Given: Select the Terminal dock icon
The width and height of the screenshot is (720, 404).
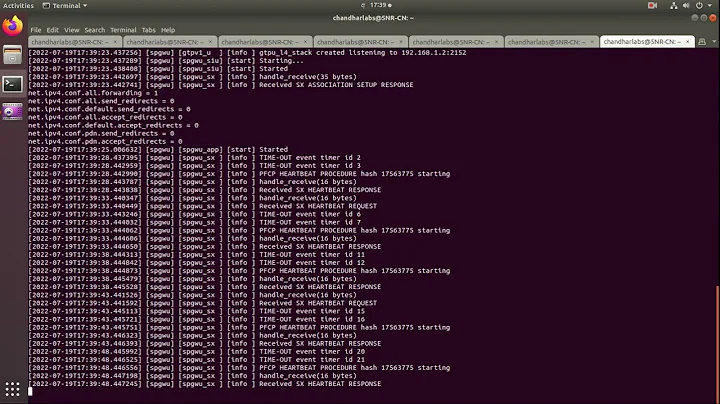Looking at the screenshot, I should click(12, 84).
